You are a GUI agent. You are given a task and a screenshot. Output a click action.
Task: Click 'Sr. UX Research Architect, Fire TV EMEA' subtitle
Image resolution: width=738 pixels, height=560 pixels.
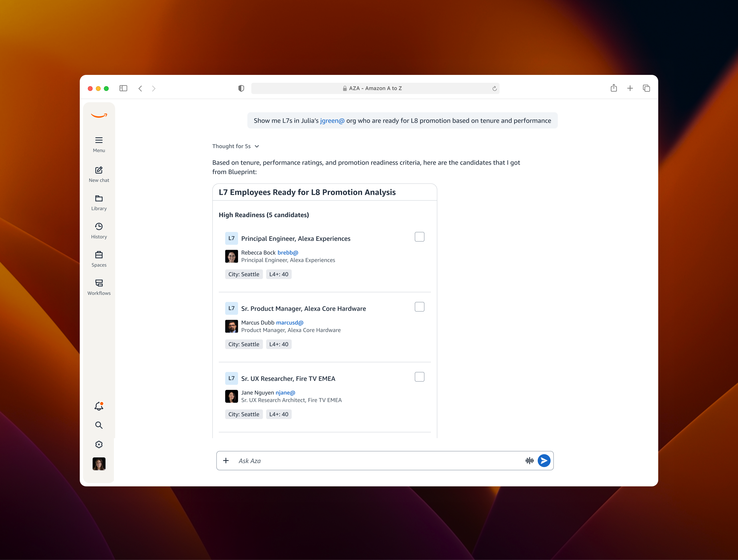292,400
